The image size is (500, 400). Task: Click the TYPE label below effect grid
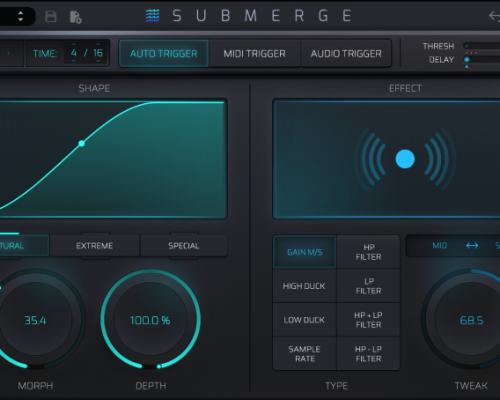(x=336, y=386)
